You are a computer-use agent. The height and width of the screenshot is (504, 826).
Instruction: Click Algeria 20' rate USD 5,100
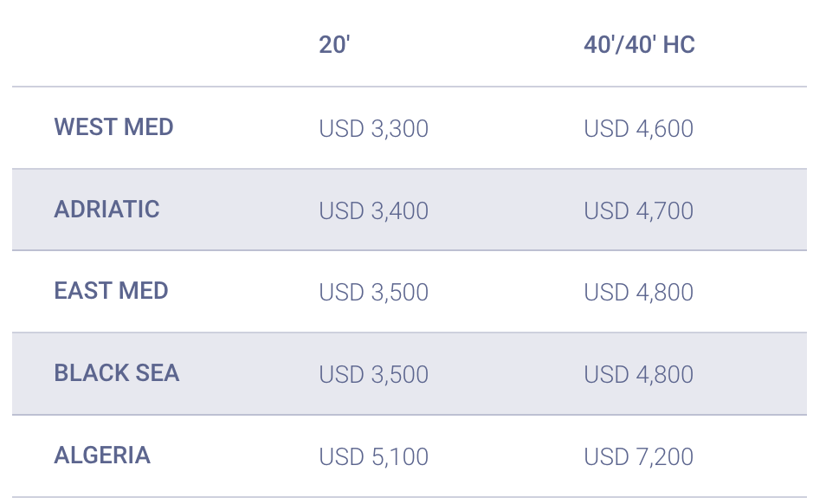click(x=373, y=457)
